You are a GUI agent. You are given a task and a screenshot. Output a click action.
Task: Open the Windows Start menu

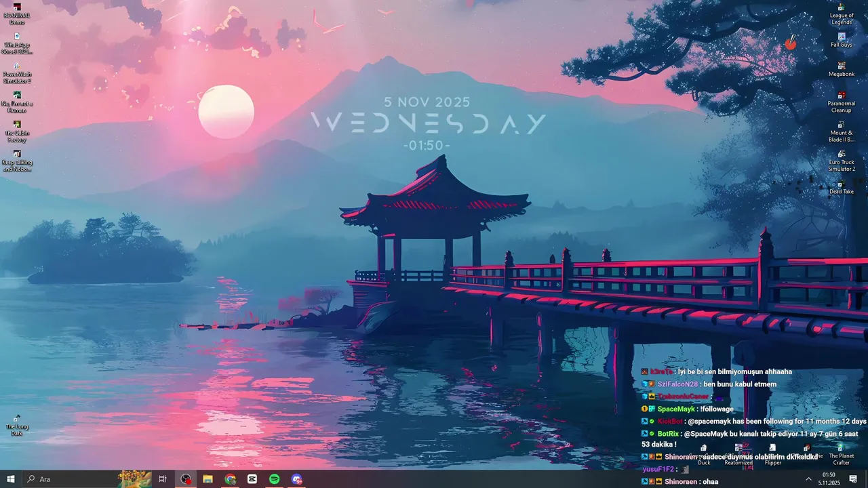point(11,479)
